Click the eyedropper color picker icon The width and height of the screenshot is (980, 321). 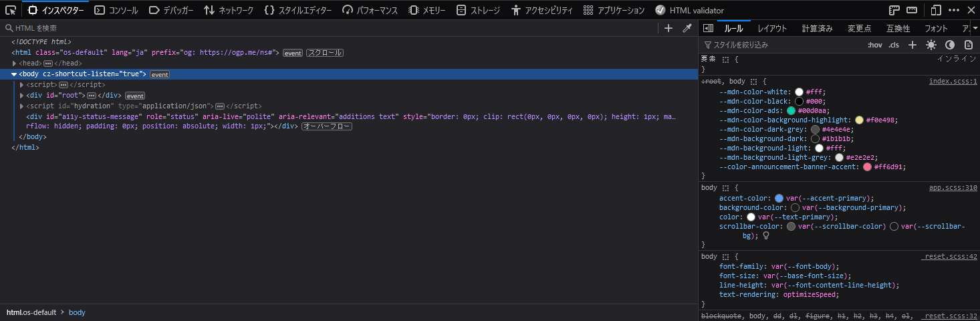687,28
